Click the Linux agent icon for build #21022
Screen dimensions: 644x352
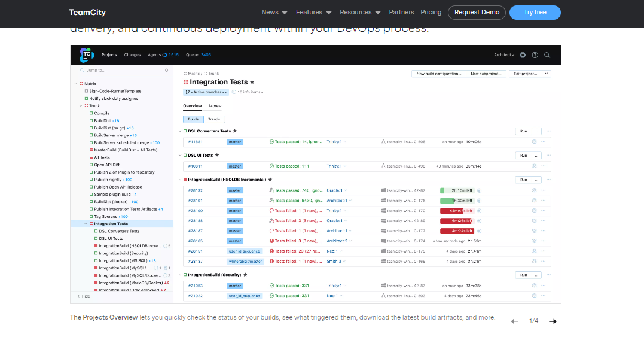tap(383, 296)
